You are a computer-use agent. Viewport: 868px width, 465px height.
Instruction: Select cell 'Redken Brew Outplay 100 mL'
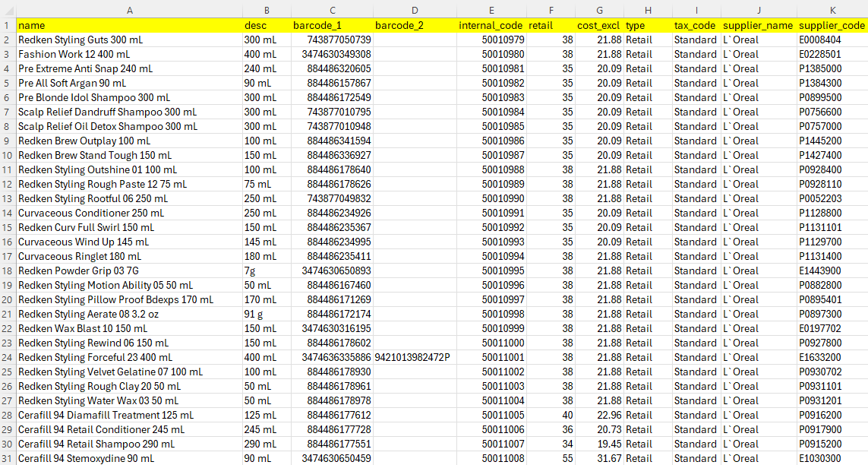(x=130, y=141)
